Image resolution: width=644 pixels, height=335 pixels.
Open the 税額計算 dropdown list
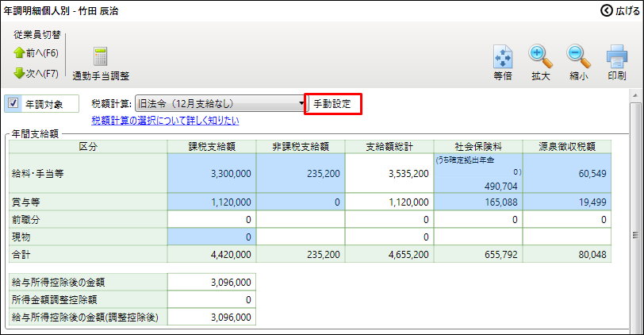[302, 103]
